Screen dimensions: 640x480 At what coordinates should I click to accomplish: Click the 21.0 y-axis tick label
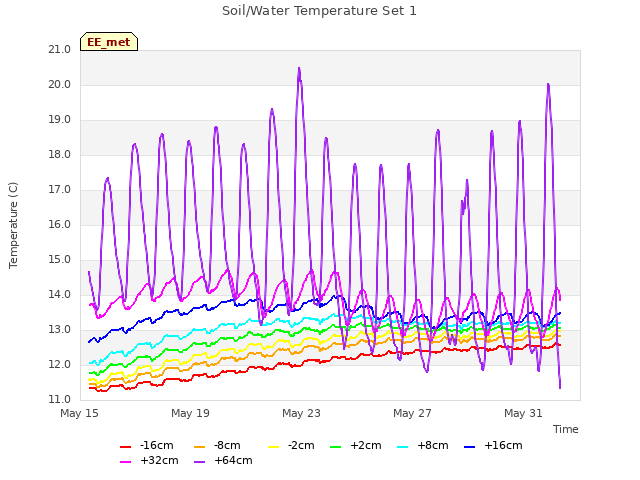coord(60,50)
